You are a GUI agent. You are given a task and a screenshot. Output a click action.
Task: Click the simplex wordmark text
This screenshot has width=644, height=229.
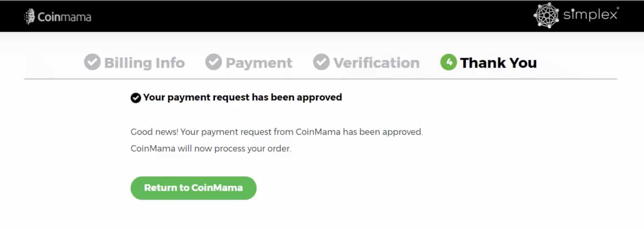click(590, 15)
